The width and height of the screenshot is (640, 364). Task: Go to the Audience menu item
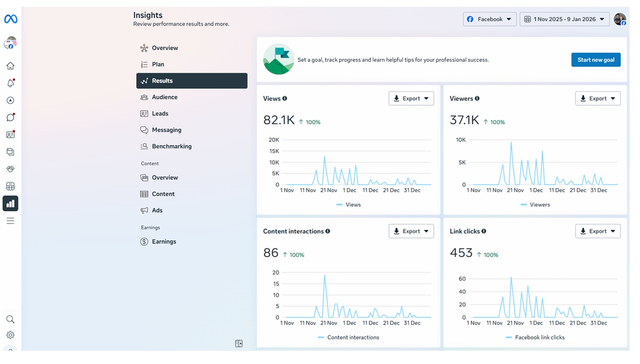[165, 97]
